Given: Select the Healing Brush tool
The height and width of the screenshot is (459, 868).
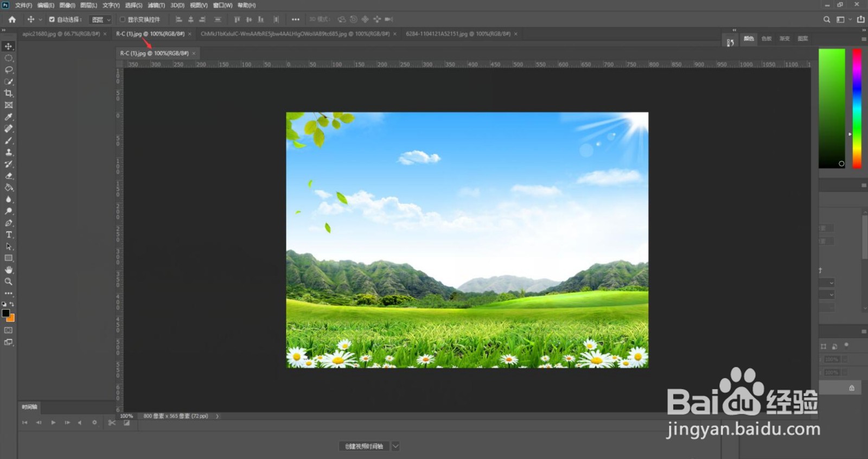Looking at the screenshot, I should click(x=9, y=129).
